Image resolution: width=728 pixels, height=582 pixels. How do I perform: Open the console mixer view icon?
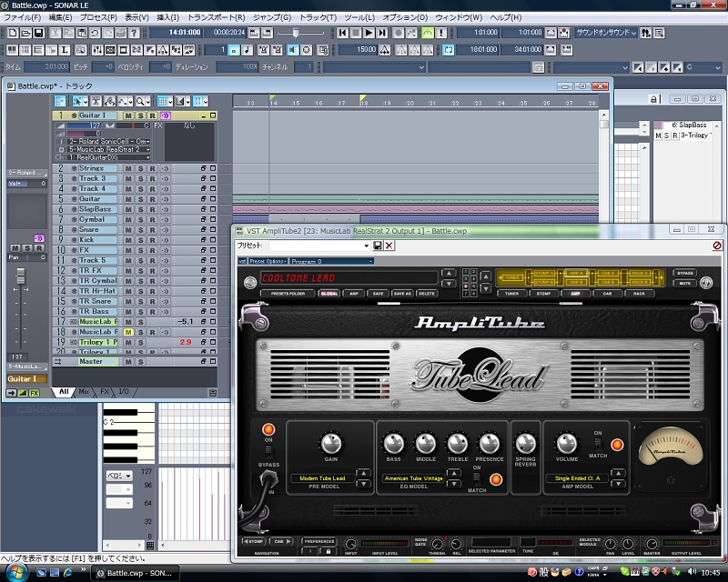[97, 50]
